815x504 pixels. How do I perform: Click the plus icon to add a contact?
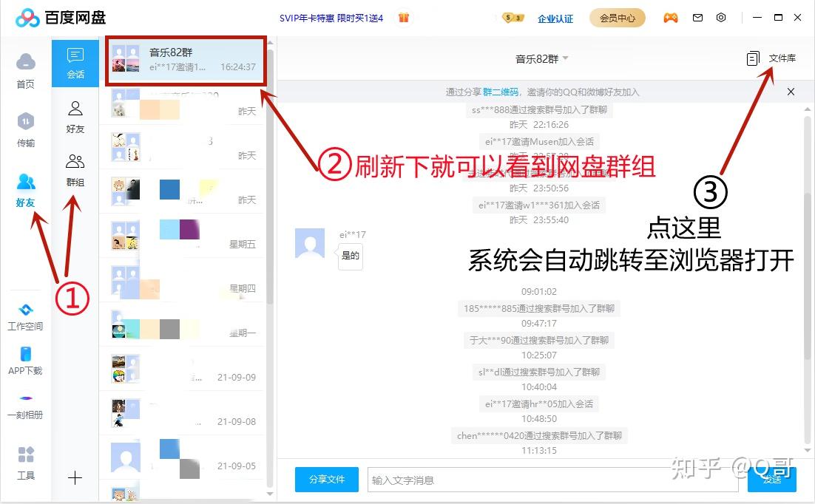[75, 477]
